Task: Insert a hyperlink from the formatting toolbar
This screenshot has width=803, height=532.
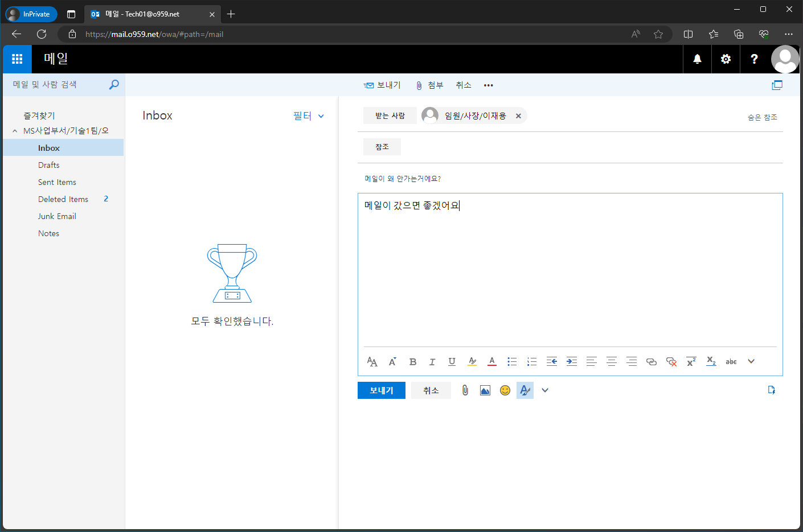Action: tap(652, 361)
